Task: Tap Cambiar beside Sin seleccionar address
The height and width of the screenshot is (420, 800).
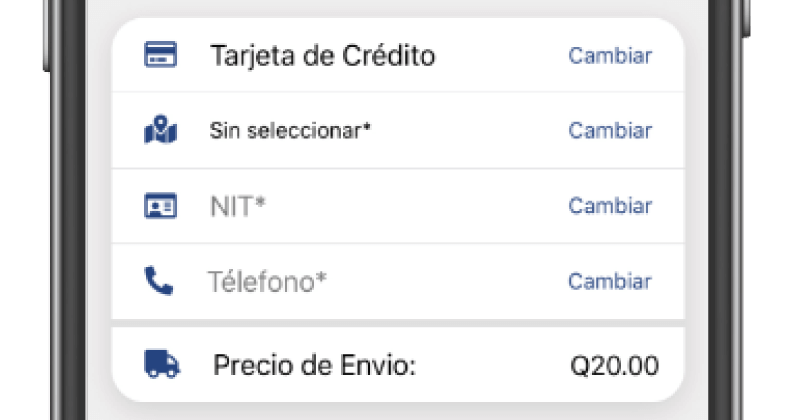Action: tap(610, 131)
